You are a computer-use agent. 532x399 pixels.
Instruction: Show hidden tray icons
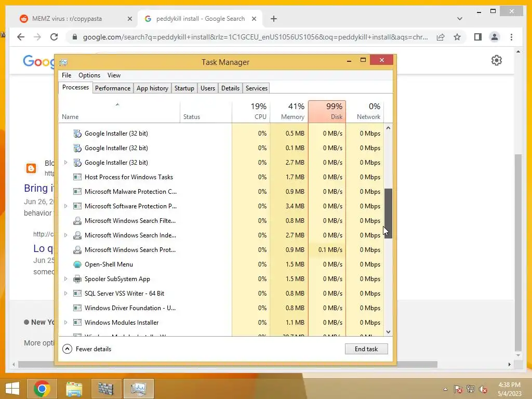click(x=445, y=389)
